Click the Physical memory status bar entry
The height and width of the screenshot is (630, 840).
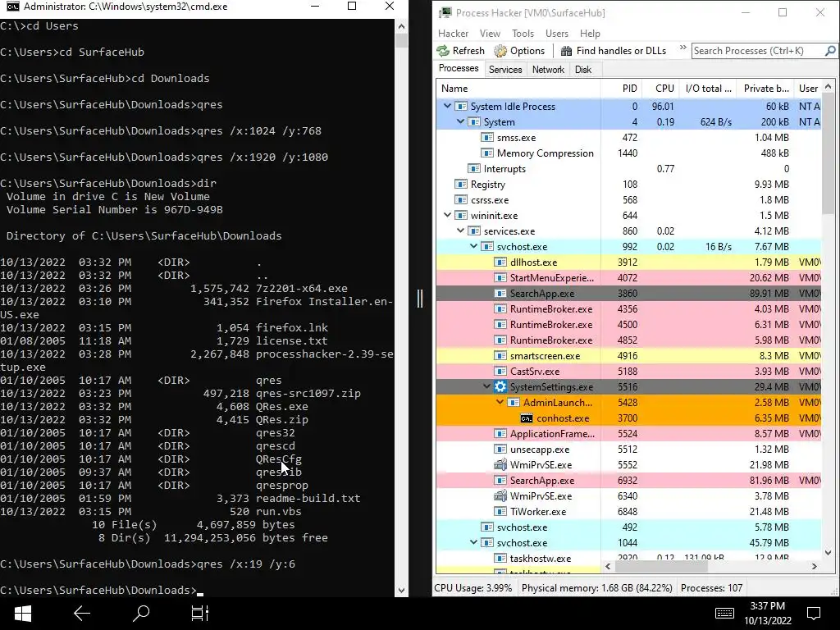(x=597, y=588)
